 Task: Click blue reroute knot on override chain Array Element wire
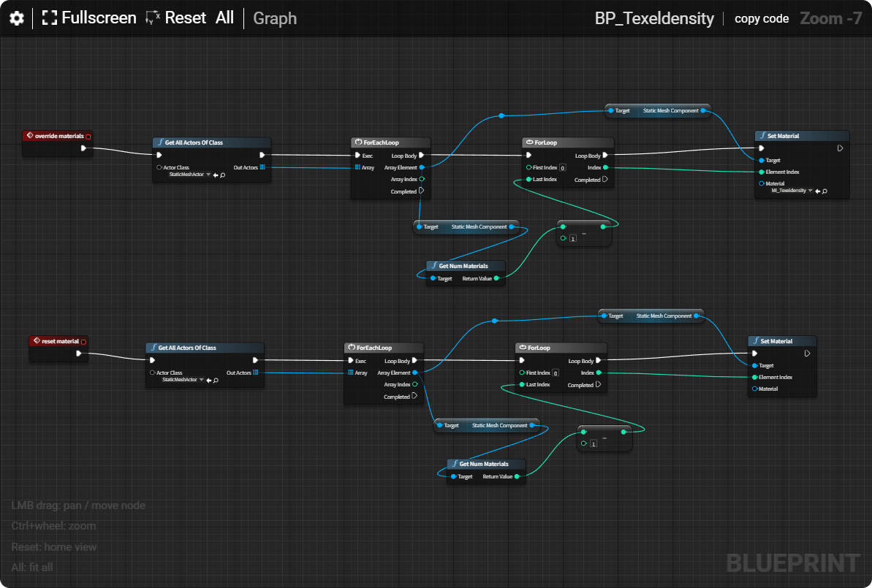(x=501, y=115)
